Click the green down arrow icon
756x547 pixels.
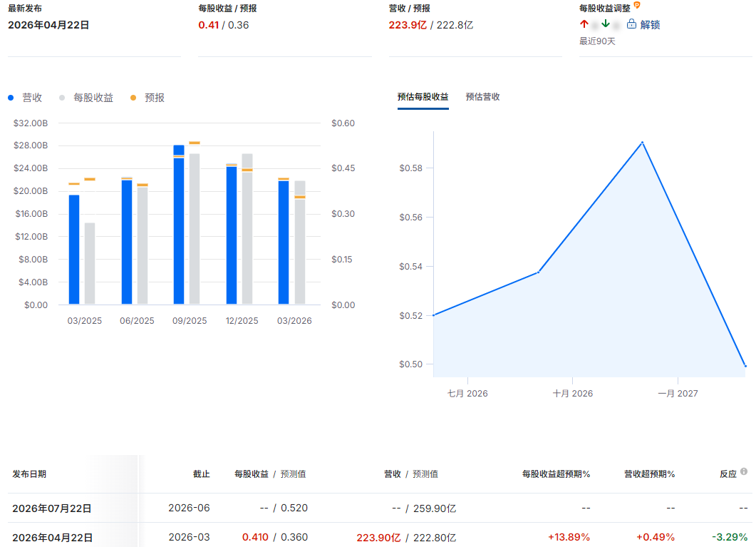[606, 24]
